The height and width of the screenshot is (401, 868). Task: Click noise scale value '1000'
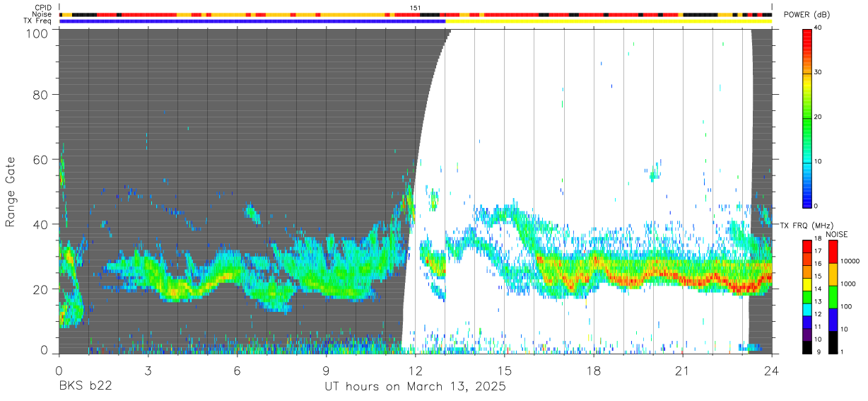848,284
